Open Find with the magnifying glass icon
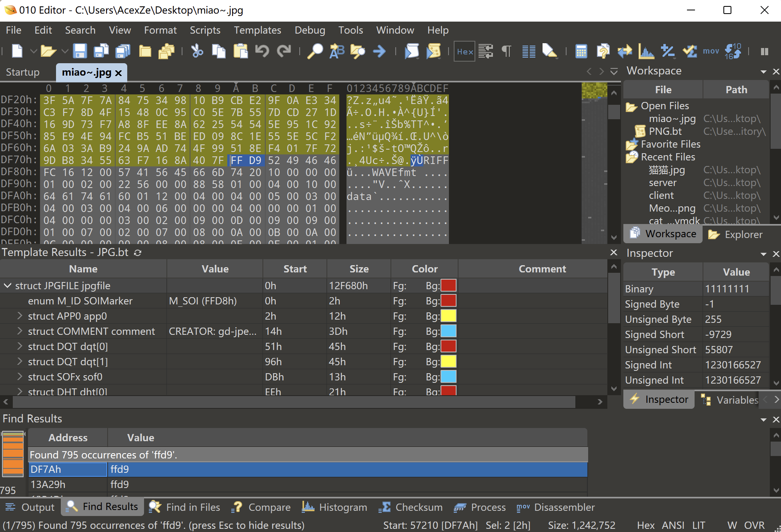The width and height of the screenshot is (781, 532). pos(315,51)
